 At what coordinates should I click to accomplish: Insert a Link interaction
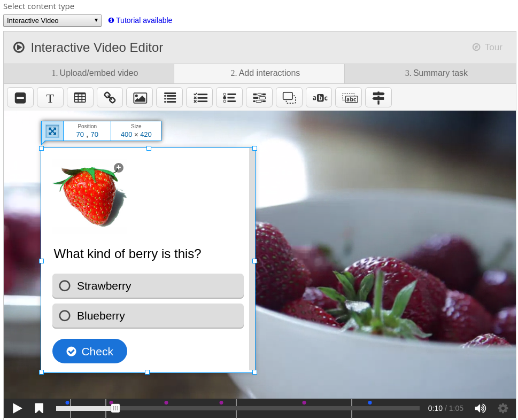110,98
